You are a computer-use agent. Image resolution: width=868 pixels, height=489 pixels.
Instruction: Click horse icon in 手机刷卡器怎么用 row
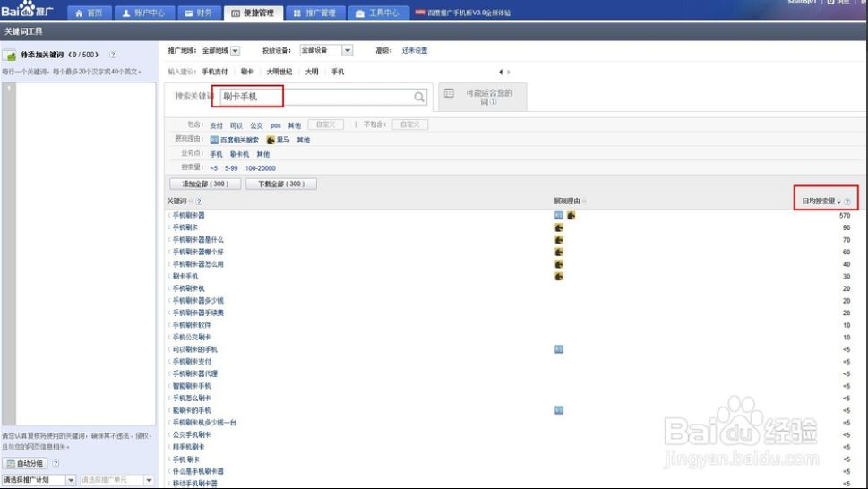pos(559,264)
